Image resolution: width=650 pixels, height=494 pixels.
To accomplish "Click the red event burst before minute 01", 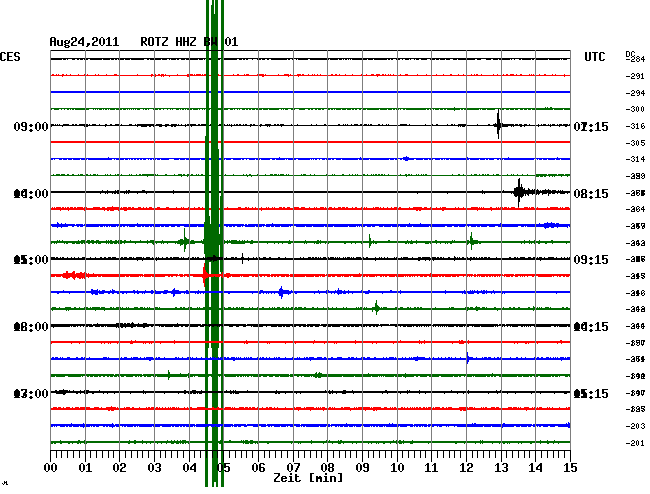I will (74, 275).
